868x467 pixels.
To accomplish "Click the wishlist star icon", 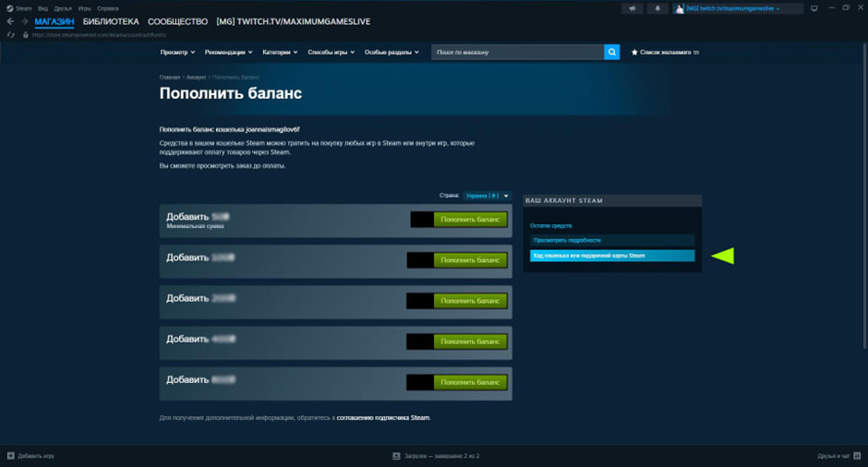I will [634, 52].
